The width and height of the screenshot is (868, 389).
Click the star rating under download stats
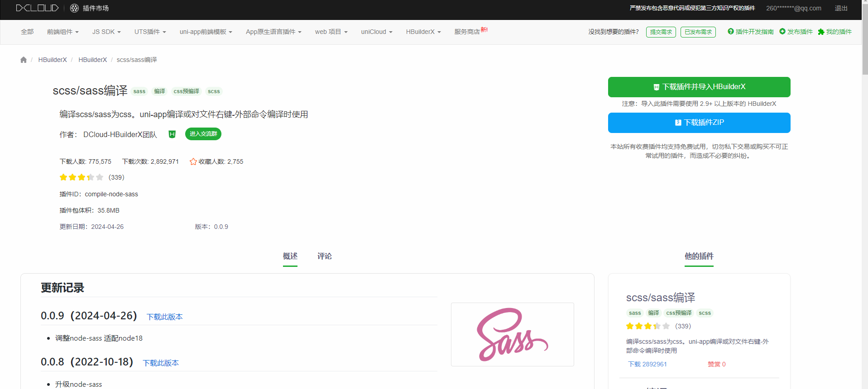(82, 177)
